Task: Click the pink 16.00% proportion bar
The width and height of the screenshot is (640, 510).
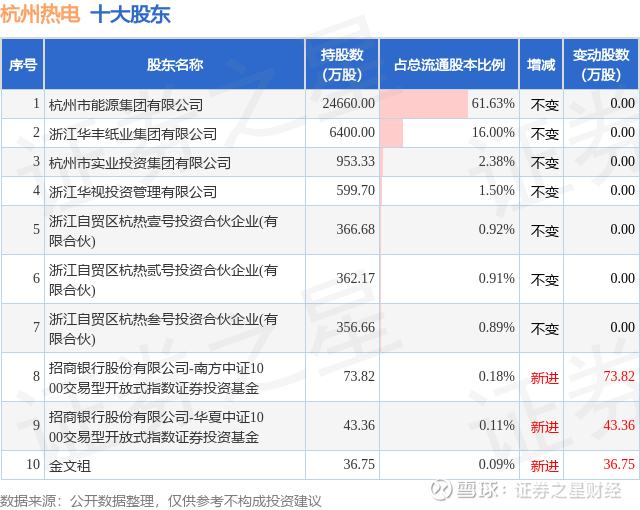Action: (x=391, y=133)
